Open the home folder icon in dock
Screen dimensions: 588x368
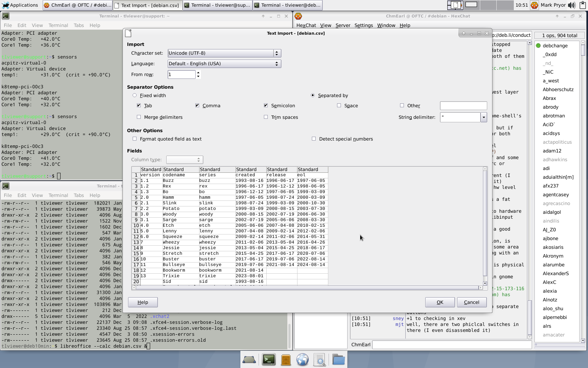click(x=338, y=360)
